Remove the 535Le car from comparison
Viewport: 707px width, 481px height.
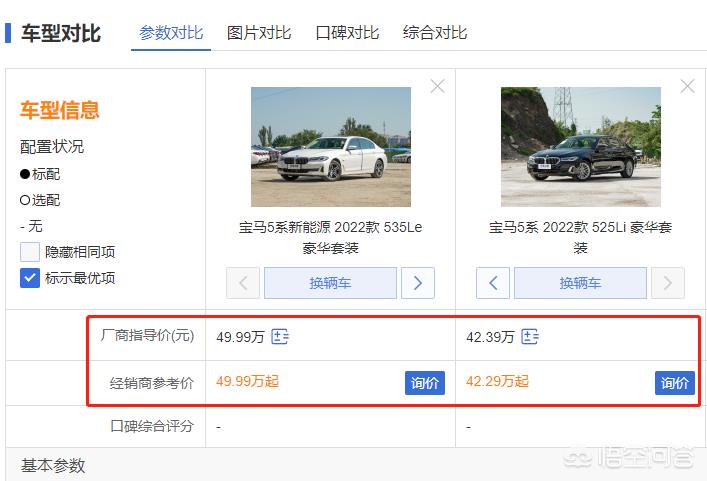pyautogui.click(x=437, y=86)
